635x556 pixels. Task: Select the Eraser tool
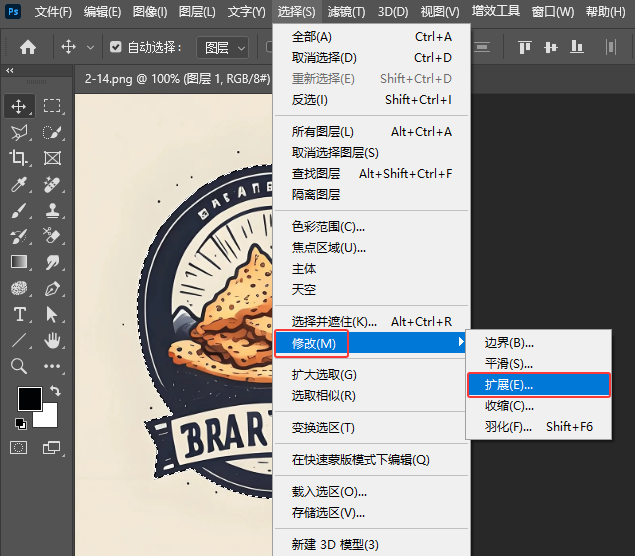click(x=52, y=236)
